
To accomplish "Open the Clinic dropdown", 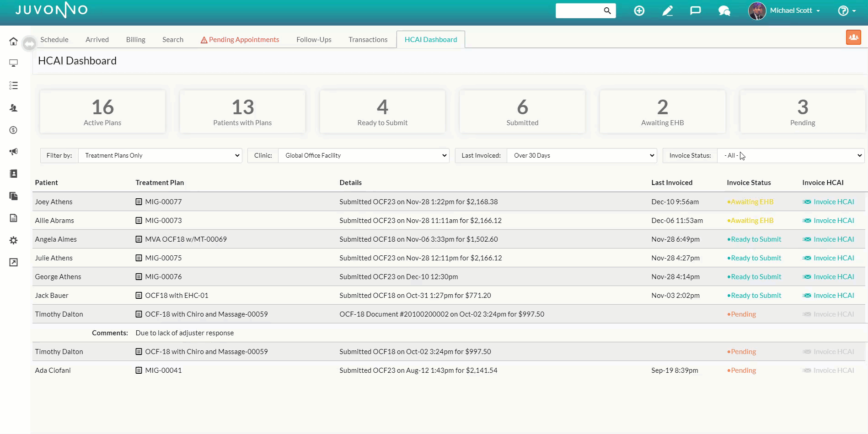I will coord(364,155).
